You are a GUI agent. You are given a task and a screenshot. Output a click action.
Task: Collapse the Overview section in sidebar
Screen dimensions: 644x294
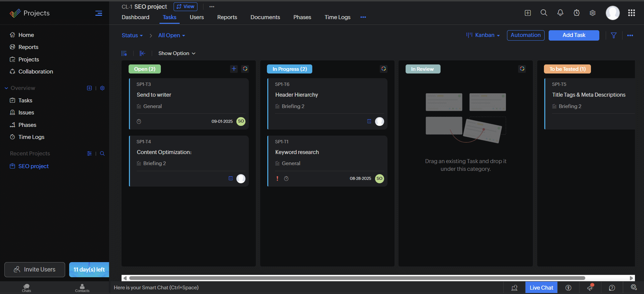[6, 88]
